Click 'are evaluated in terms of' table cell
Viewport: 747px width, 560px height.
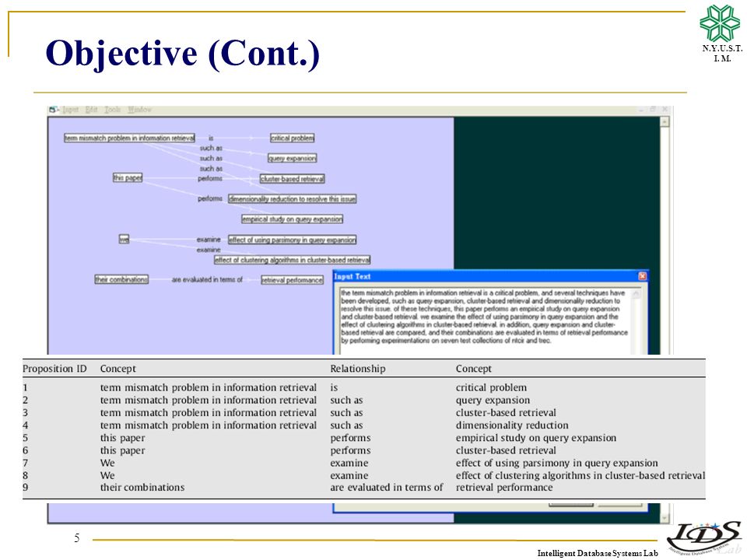(387, 488)
